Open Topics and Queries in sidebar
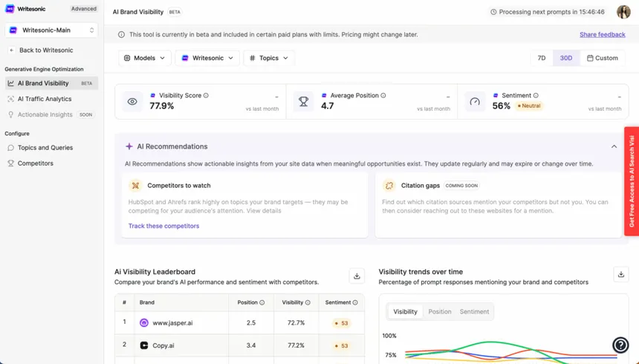The image size is (639, 364). [45, 148]
